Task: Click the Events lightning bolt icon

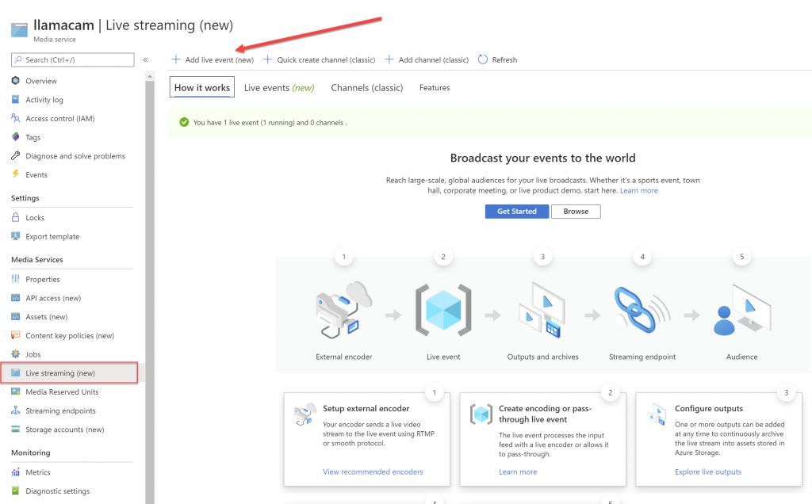Action: coord(16,174)
